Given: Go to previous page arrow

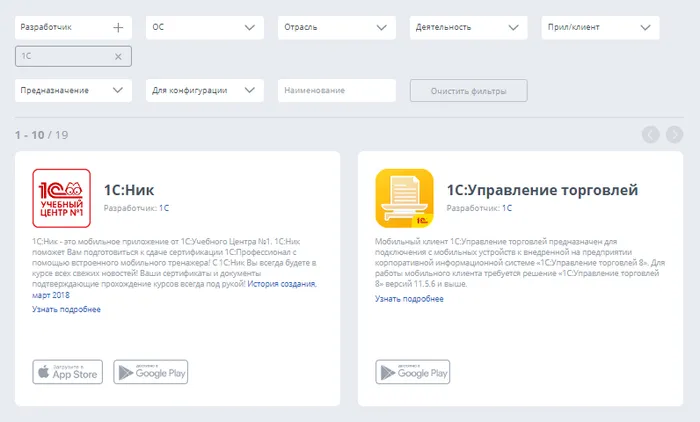Looking at the screenshot, I should (650, 134).
